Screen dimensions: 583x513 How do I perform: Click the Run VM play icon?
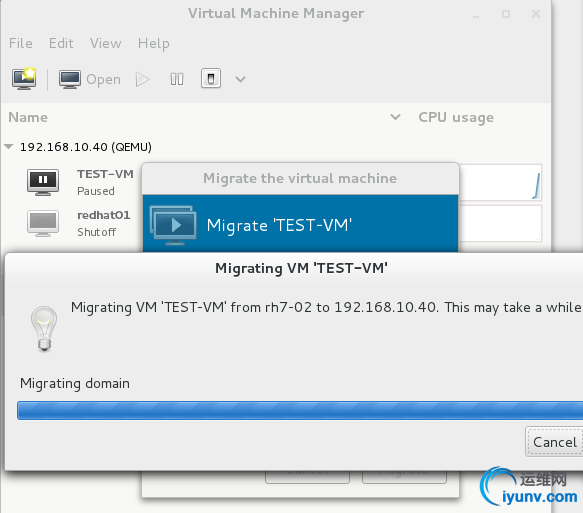pos(142,79)
